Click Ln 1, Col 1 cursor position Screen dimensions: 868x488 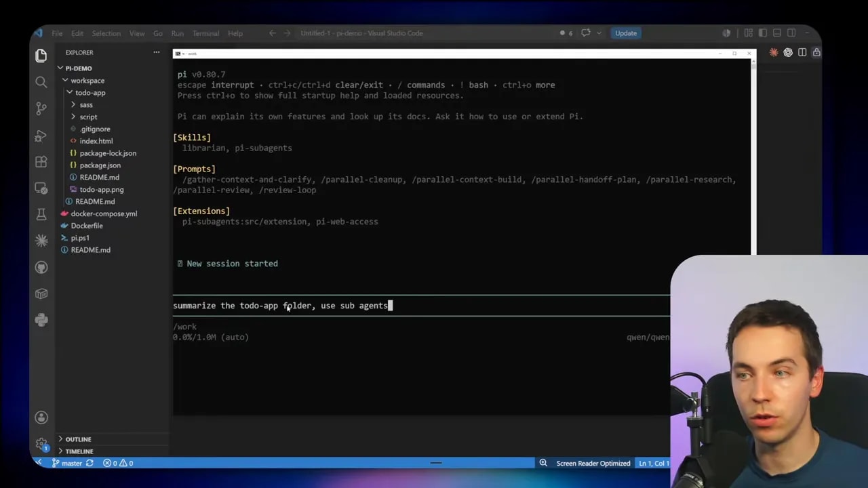(654, 463)
